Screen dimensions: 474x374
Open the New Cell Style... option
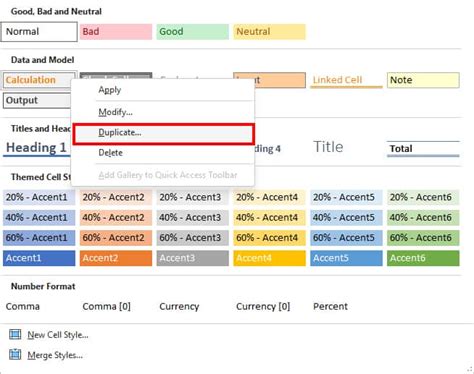pyautogui.click(x=58, y=335)
